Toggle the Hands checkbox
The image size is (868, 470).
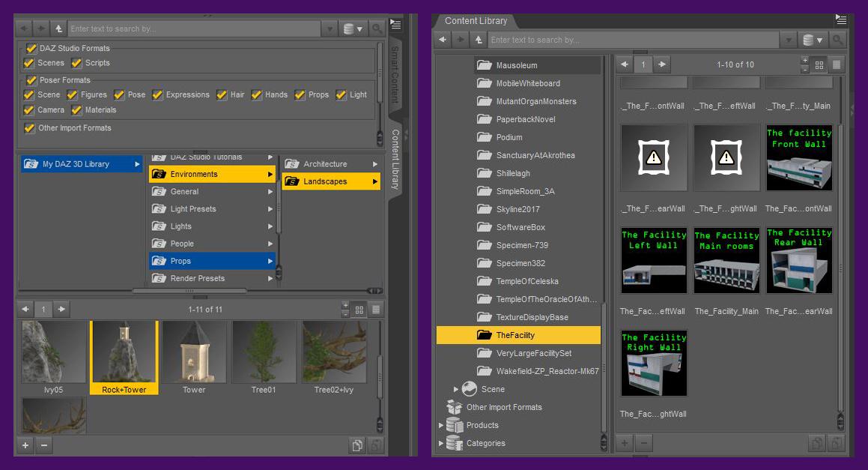coord(257,94)
